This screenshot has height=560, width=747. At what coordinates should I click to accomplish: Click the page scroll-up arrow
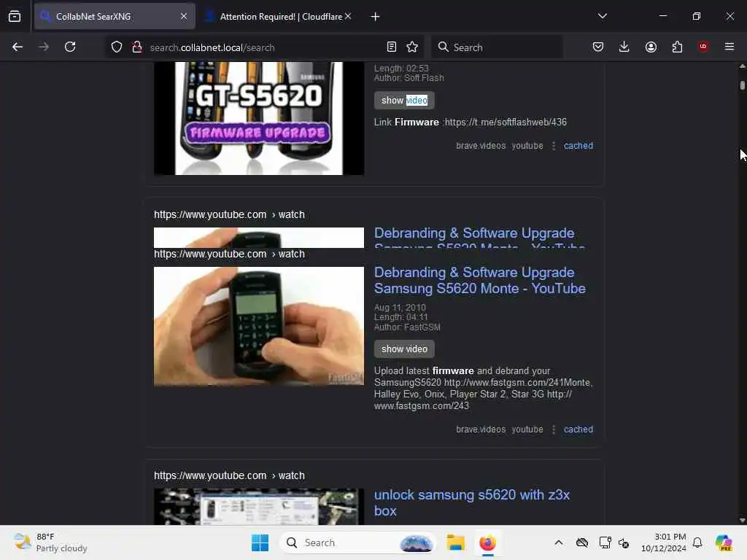pyautogui.click(x=742, y=66)
